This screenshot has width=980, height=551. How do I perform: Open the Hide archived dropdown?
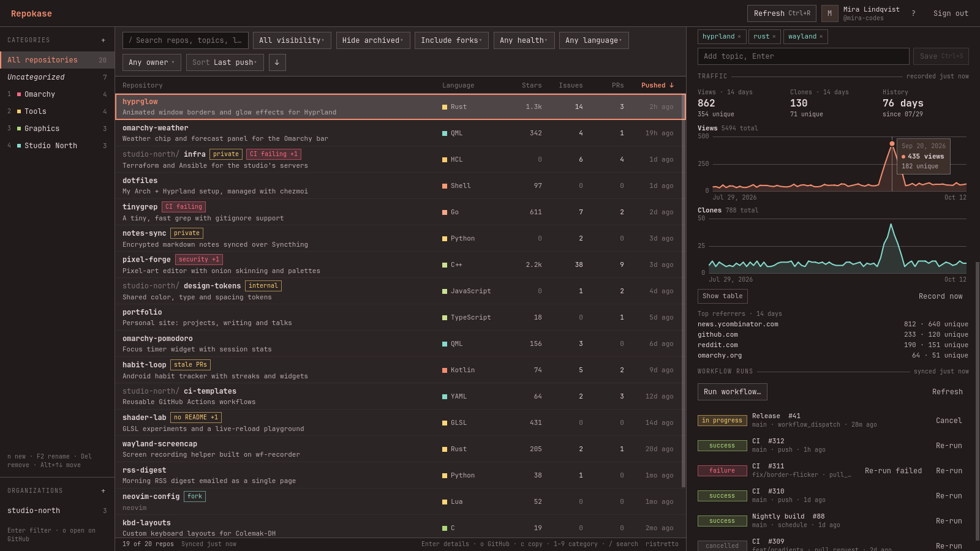[373, 40]
